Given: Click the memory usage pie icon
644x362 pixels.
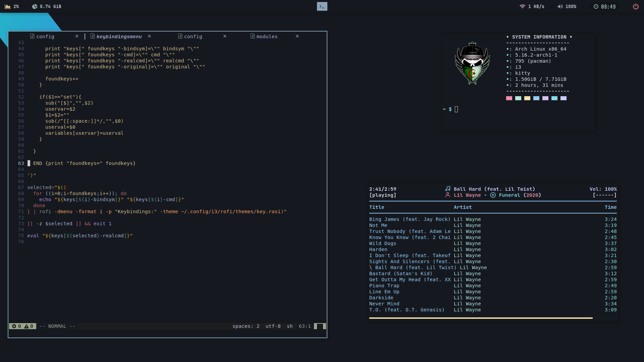Looking at the screenshot, I should tap(35, 6).
